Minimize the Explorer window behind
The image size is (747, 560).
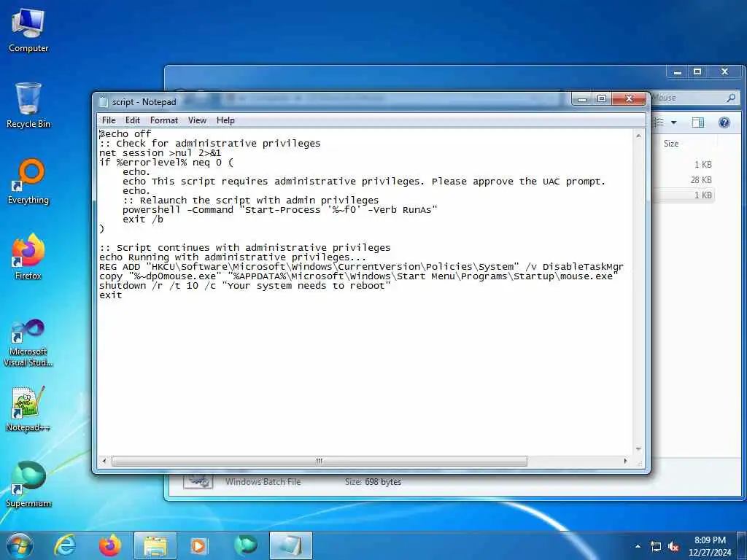pos(677,72)
